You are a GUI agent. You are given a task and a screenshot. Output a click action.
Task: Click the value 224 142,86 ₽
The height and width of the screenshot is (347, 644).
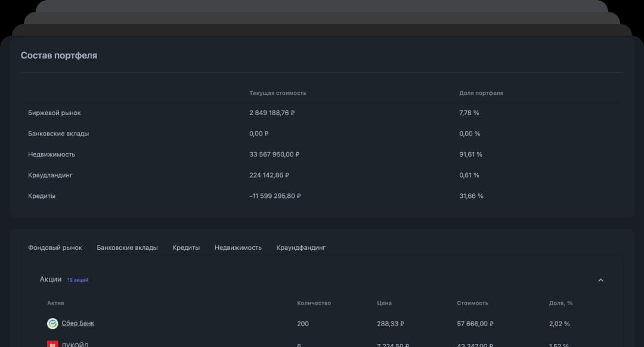269,175
